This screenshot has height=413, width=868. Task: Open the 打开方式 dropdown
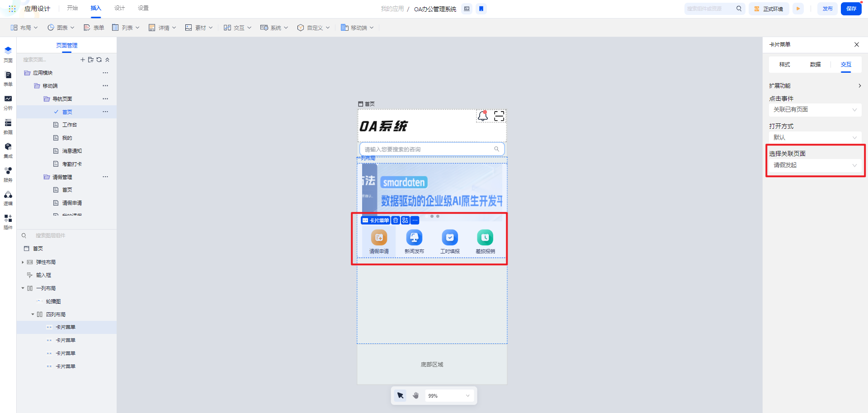pos(815,137)
